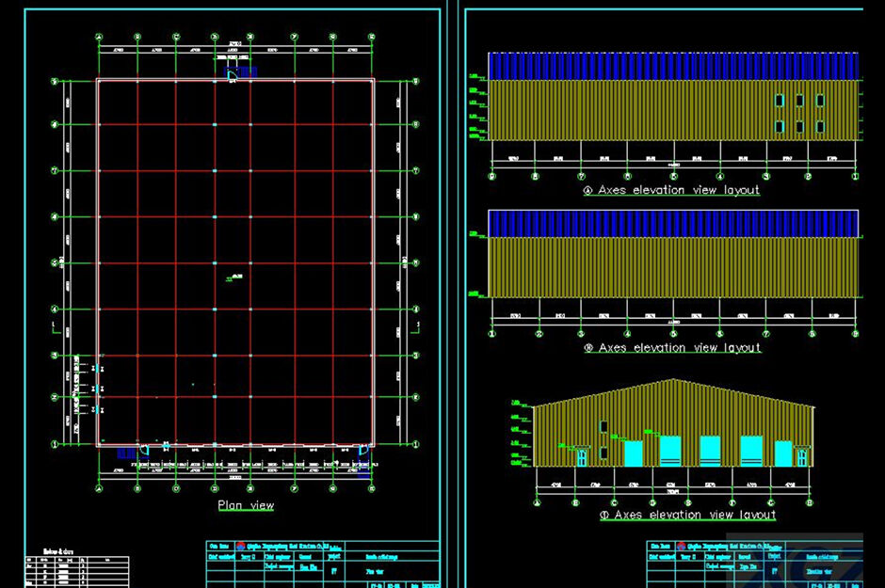Pick the upper-left window on the side elevation
885x588 pixels.
(779, 101)
